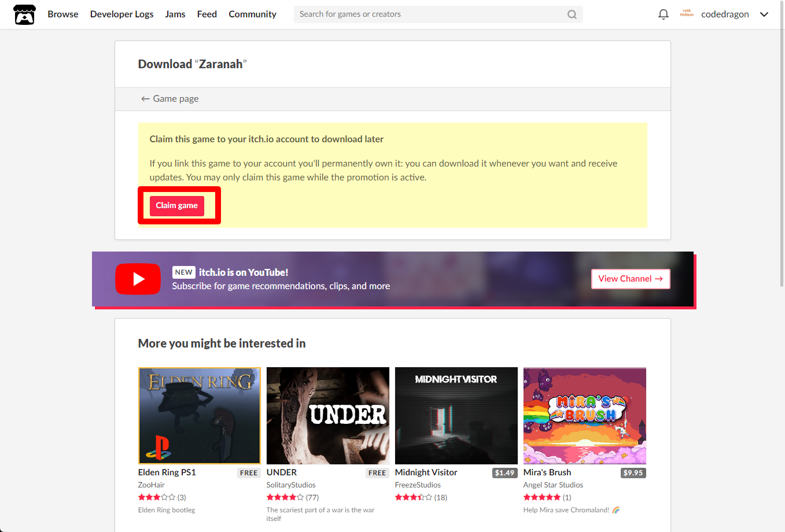Screen dimensions: 785x532
Task: Open Mira's Brush thumbnail
Action: point(585,416)
